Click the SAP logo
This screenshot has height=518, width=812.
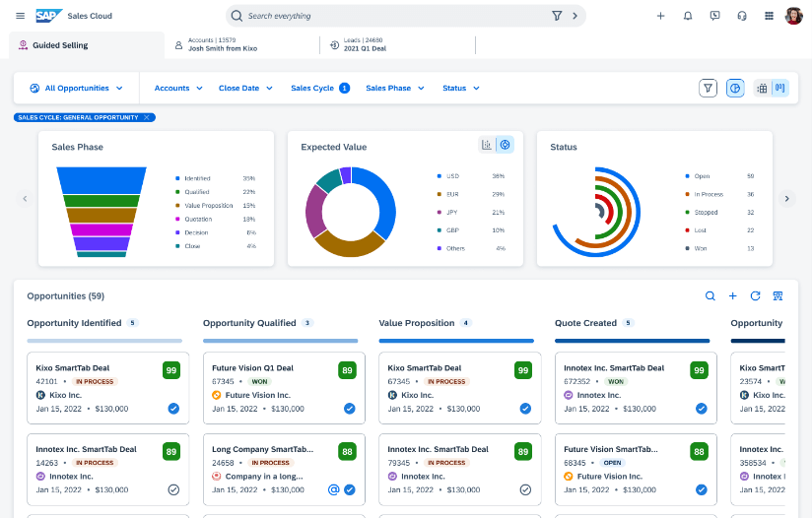tap(48, 16)
